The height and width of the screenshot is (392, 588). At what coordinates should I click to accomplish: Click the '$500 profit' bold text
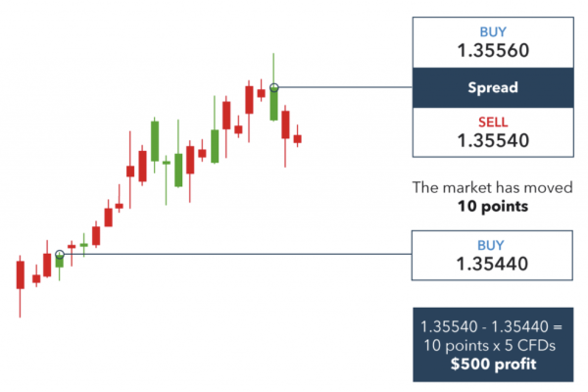494,364
